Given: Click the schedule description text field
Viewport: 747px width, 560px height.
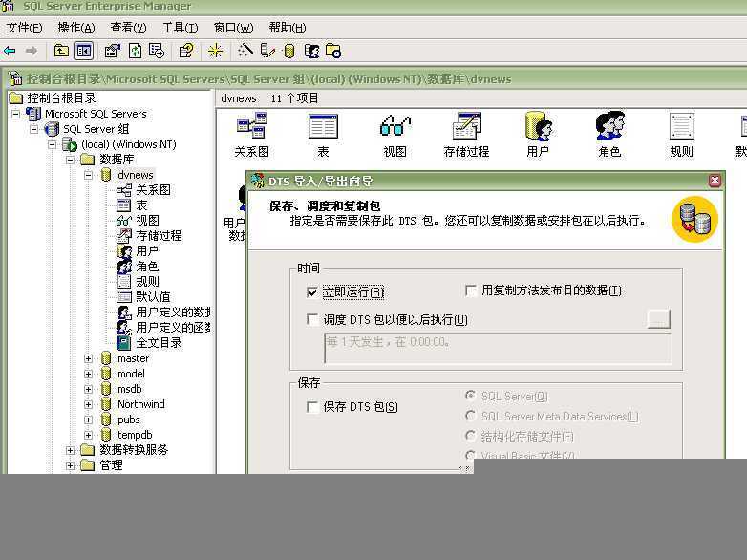Looking at the screenshot, I should pos(498,349).
